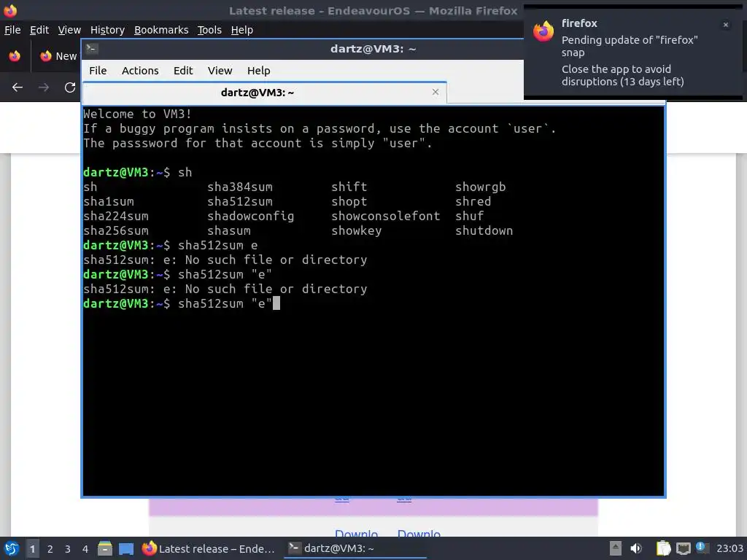The width and height of the screenshot is (747, 560).
Task: Click the 'shadowconfig' completion text
Action: 251,216
